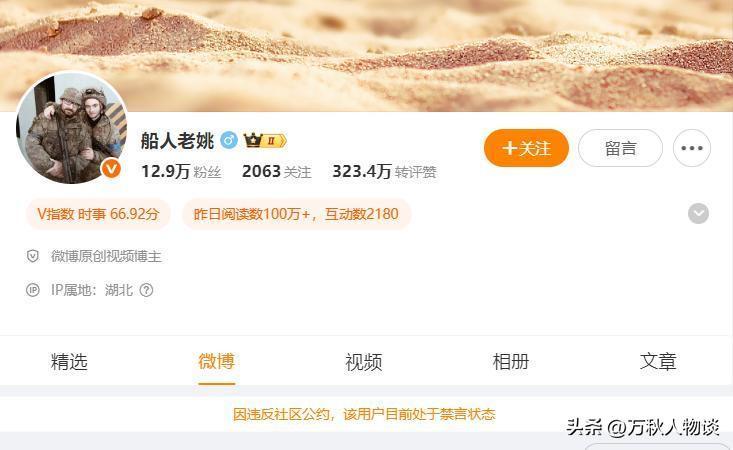Screen dimensions: 733x450
Task: Click the crown membership level badge
Action: pyautogui.click(x=265, y=140)
